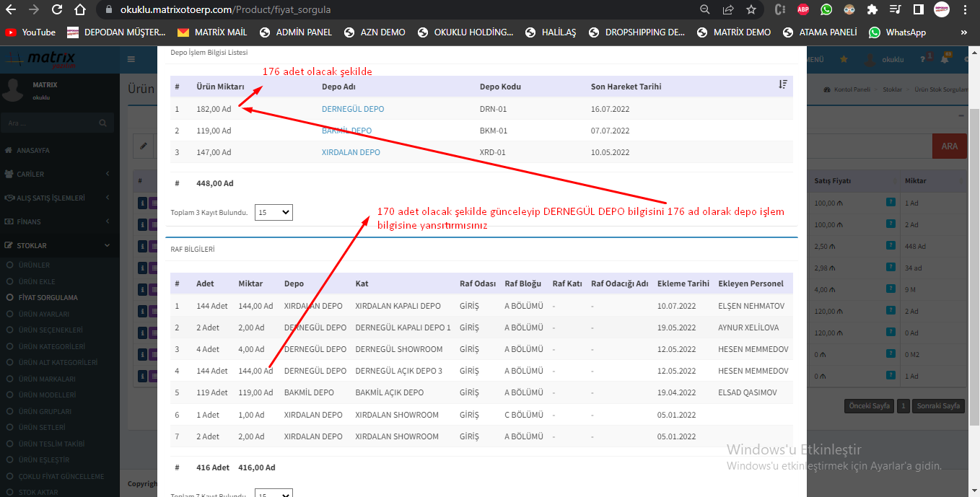The height and width of the screenshot is (497, 980).
Task: Click the hamburger menu toggle icon
Action: (x=131, y=59)
